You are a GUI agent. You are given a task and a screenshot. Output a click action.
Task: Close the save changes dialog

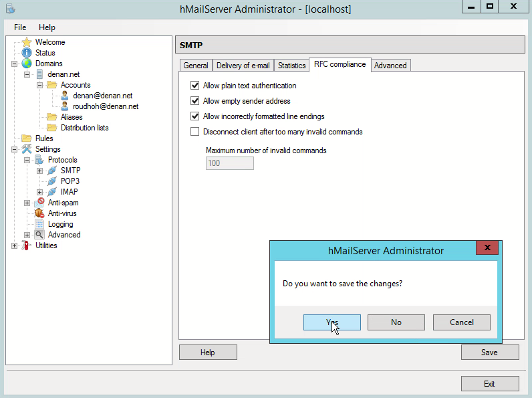[x=487, y=247]
